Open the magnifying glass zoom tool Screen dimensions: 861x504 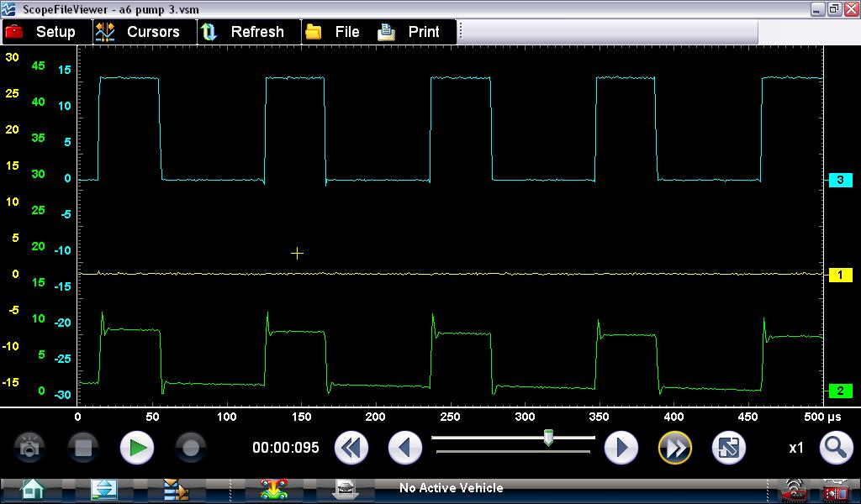coord(835,448)
